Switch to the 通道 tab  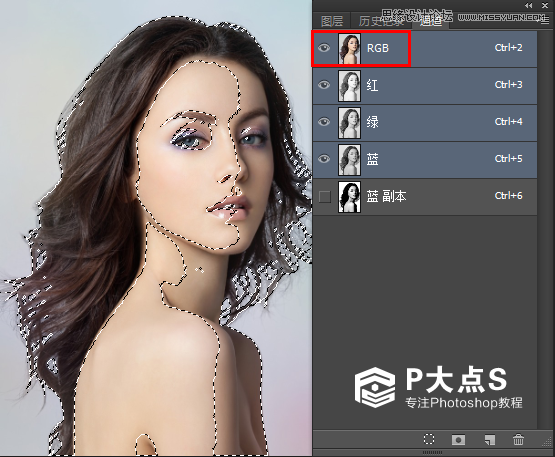pos(430,21)
